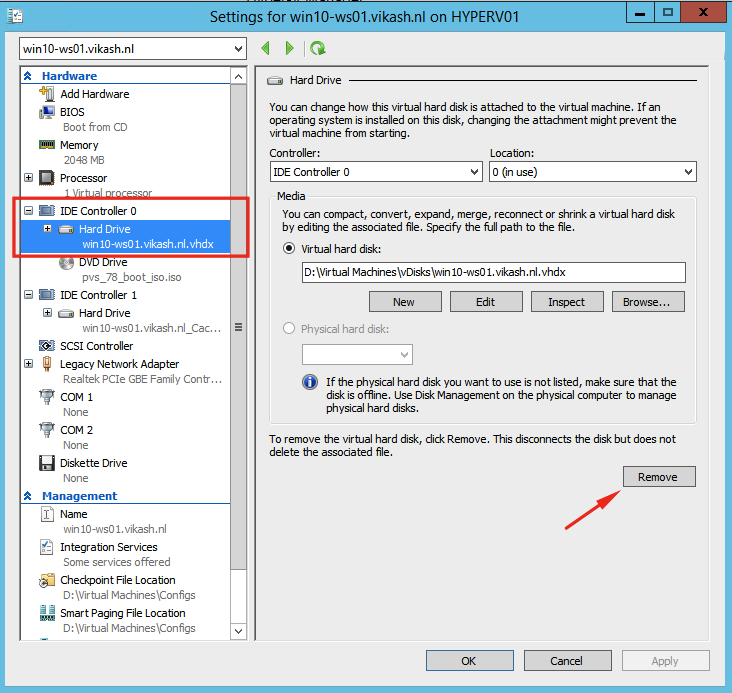Click the DVD Drive disc icon
The width and height of the screenshot is (732, 693).
click(x=66, y=262)
